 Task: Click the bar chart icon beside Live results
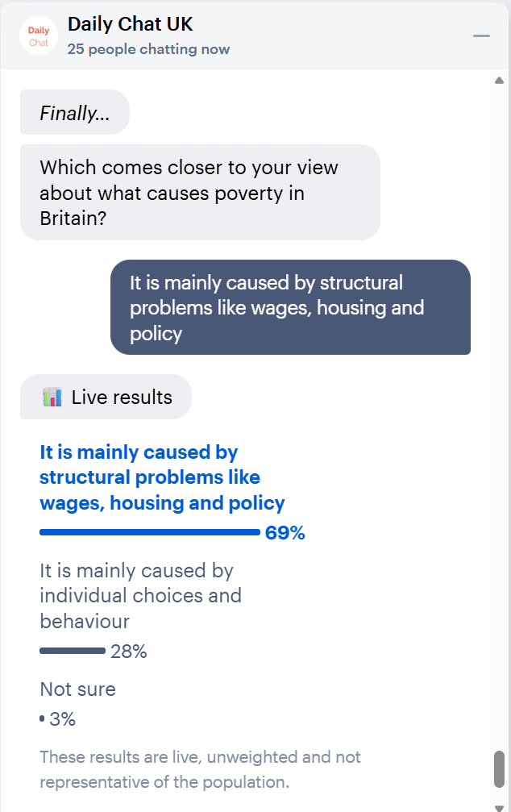coord(52,397)
